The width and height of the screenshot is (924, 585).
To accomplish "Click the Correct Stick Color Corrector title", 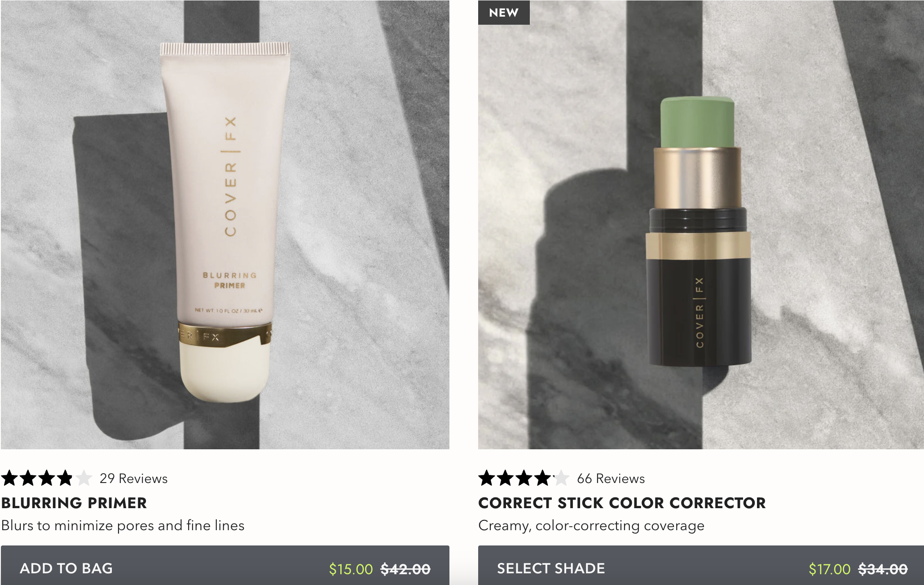I will pyautogui.click(x=622, y=503).
